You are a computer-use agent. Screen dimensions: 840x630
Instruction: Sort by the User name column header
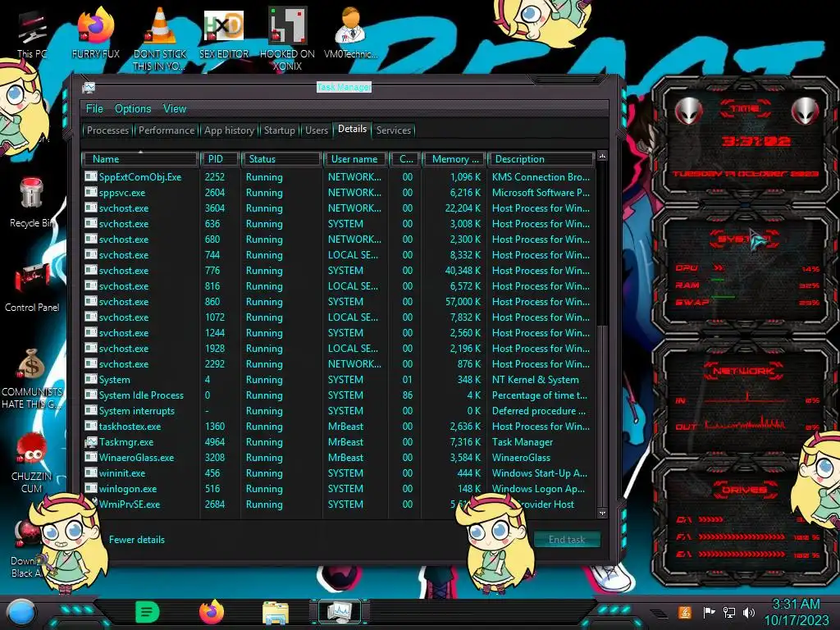click(x=354, y=159)
